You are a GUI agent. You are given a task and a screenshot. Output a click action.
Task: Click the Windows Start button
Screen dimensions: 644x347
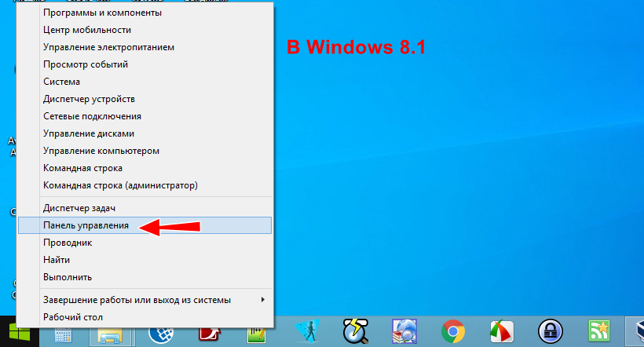coord(20,332)
